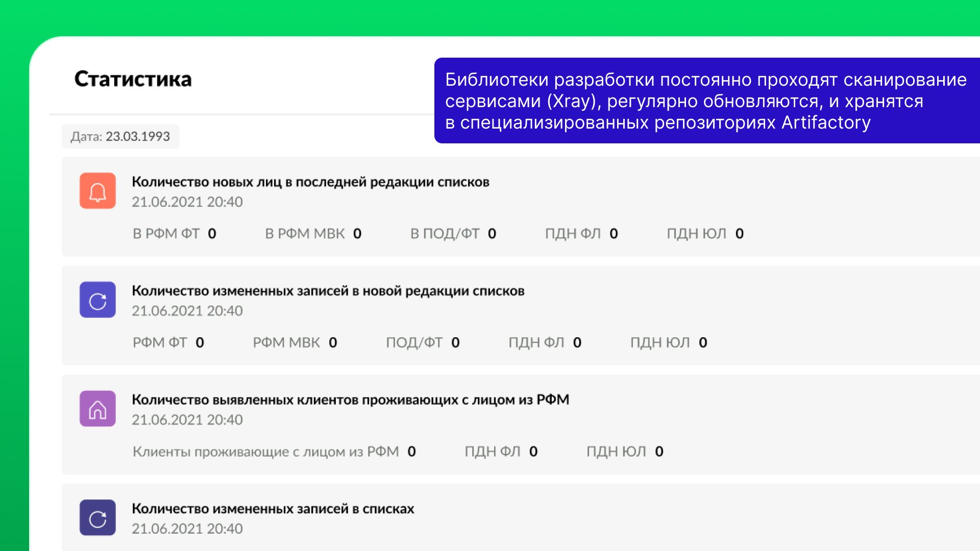
Task: Click 'Клиенты проживающие с лицом из РФМ' counter
Action: pos(274,452)
